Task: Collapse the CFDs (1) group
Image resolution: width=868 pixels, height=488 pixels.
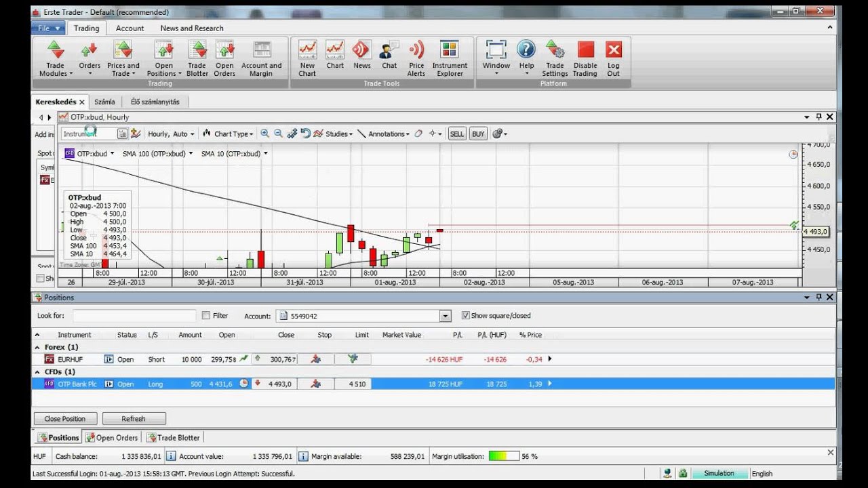Action: tap(37, 371)
